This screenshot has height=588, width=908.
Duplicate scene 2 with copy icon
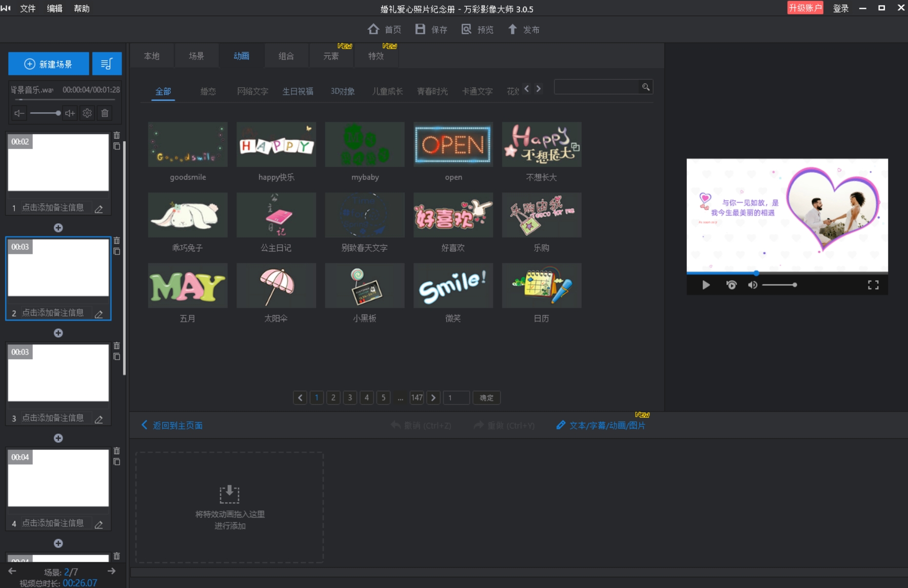click(x=117, y=251)
